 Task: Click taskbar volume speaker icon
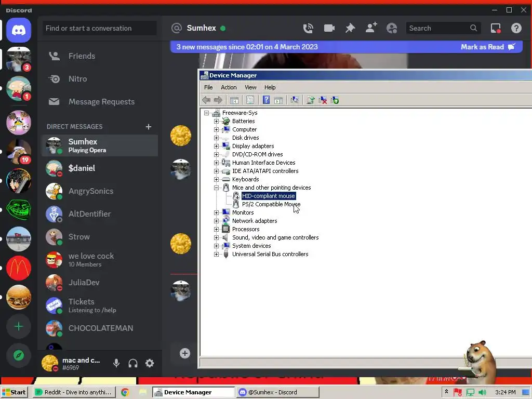482,392
